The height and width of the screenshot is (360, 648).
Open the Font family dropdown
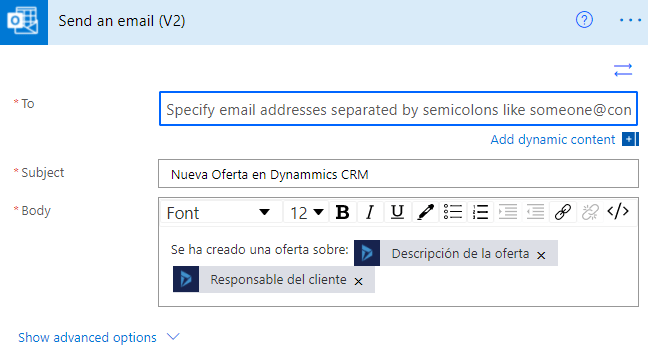(221, 213)
